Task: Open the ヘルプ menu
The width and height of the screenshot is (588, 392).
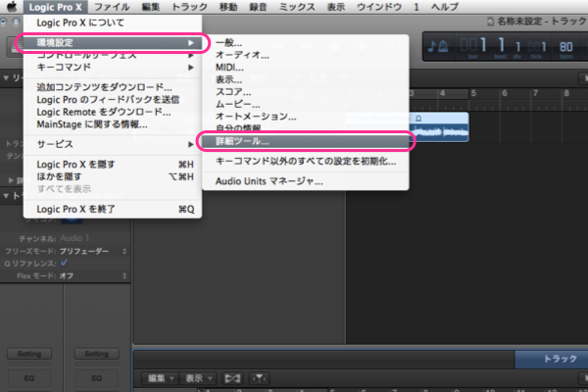Action: pyautogui.click(x=444, y=7)
